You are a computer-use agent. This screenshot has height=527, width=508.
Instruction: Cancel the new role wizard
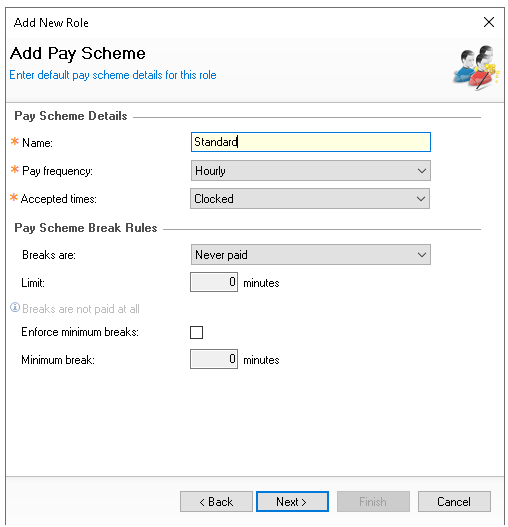454,502
